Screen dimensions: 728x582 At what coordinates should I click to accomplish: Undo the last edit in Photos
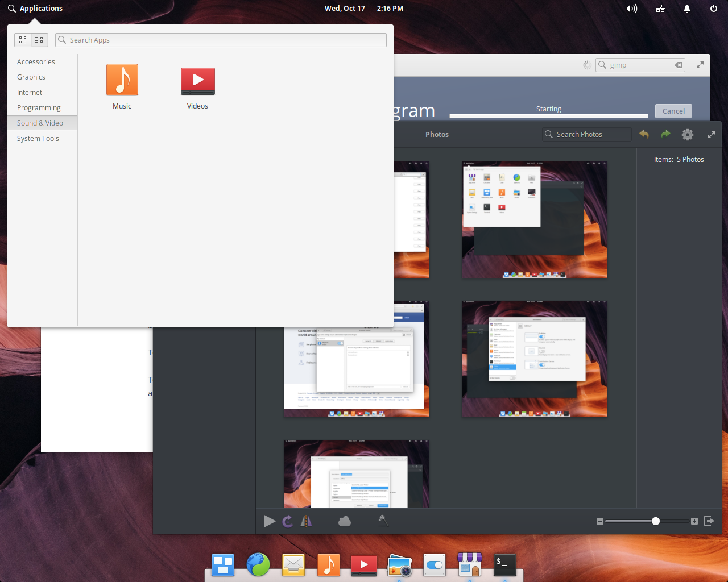tap(644, 134)
